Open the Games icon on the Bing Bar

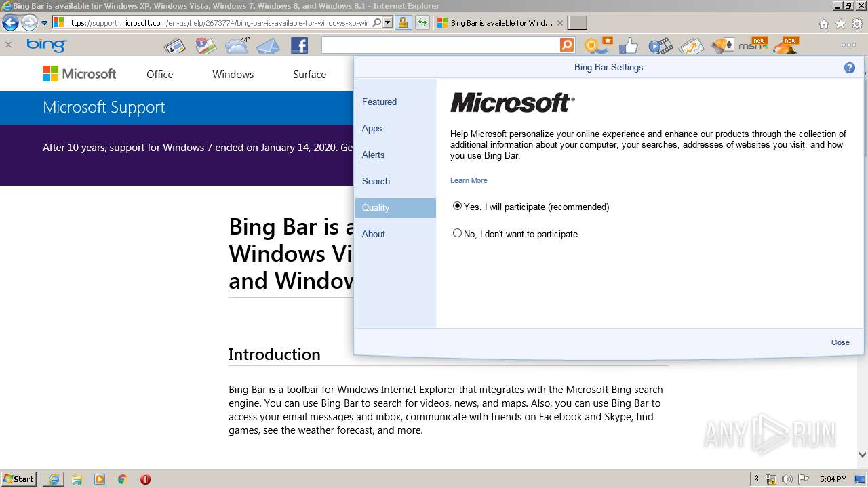coord(722,46)
